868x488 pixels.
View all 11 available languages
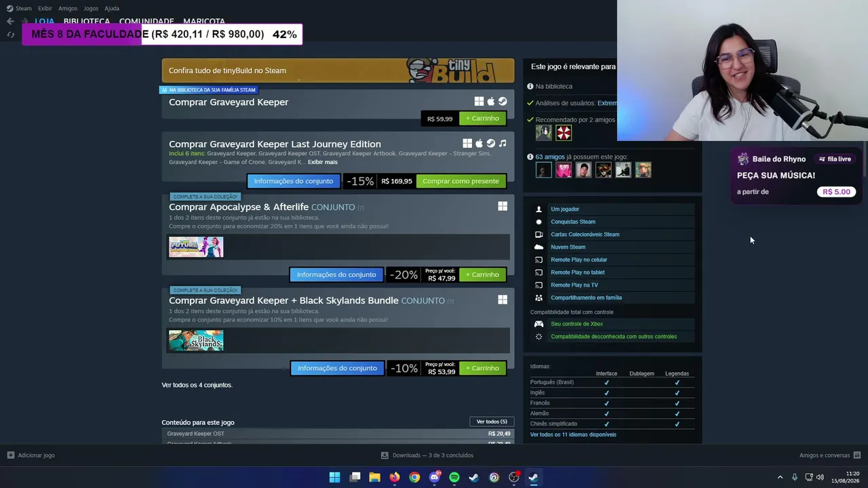click(573, 434)
